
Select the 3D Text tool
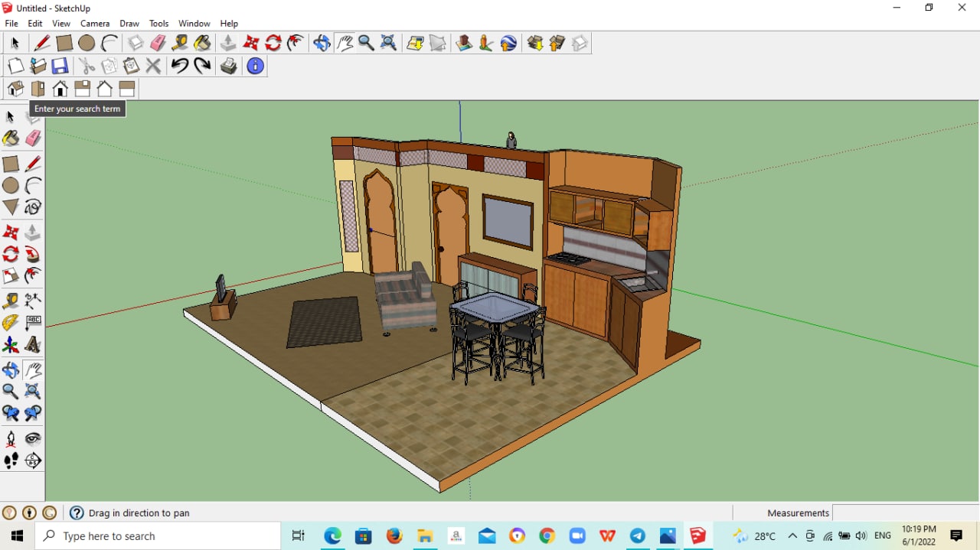pos(33,346)
